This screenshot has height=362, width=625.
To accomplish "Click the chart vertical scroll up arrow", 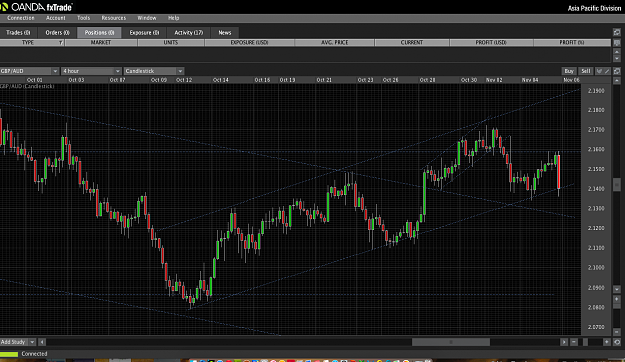I will pyautogui.click(x=617, y=81).
